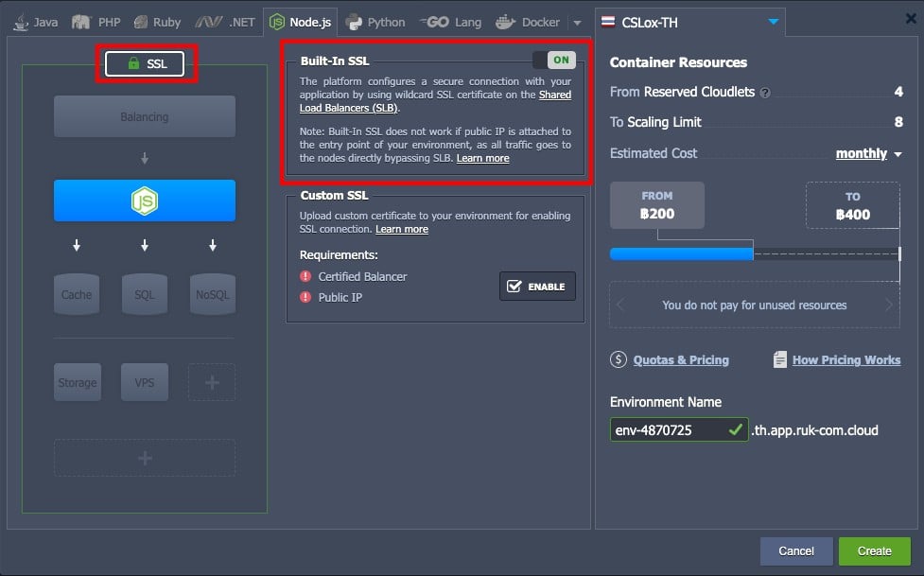Switch to the Java tab
Image resolution: width=924 pixels, height=576 pixels.
pos(36,22)
